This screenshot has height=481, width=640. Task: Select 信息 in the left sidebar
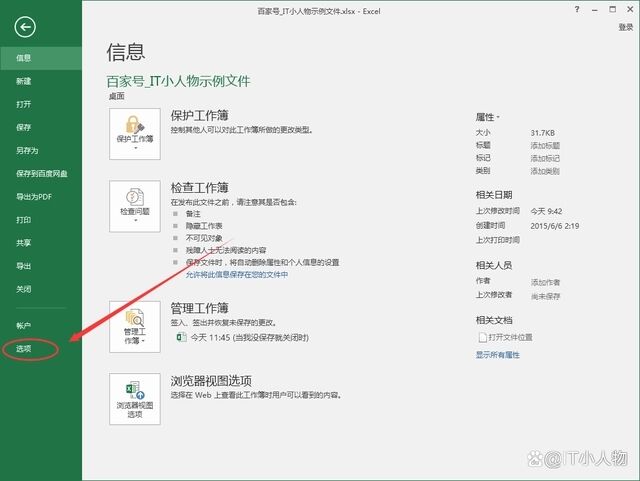(41, 58)
